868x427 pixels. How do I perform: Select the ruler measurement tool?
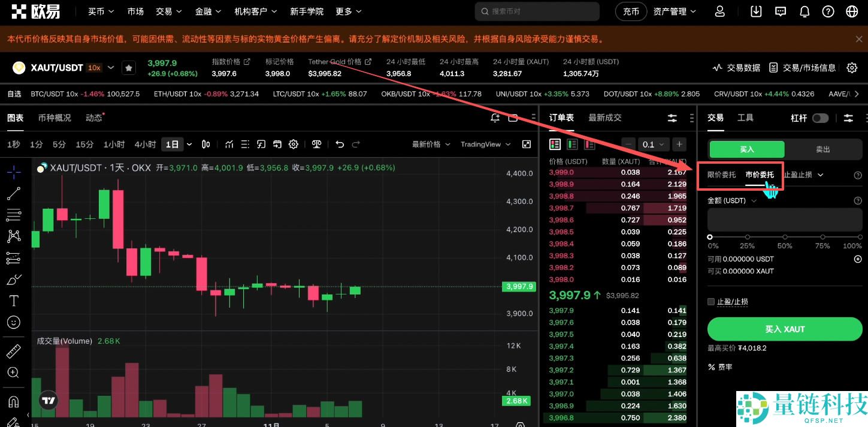(13, 351)
